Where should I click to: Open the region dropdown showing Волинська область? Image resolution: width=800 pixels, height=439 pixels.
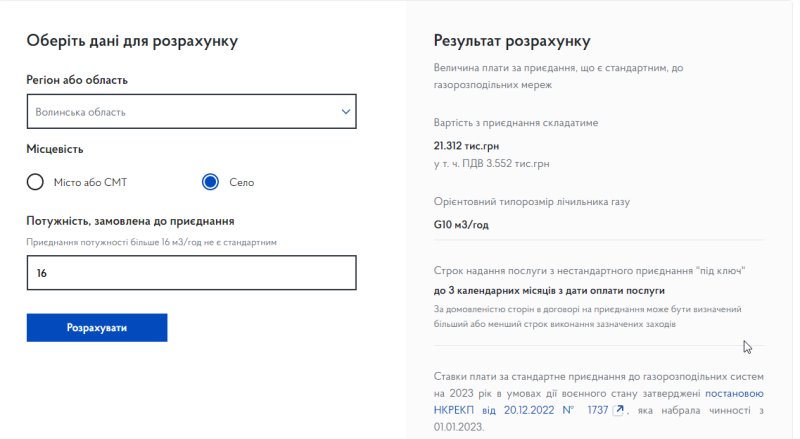(x=180, y=112)
